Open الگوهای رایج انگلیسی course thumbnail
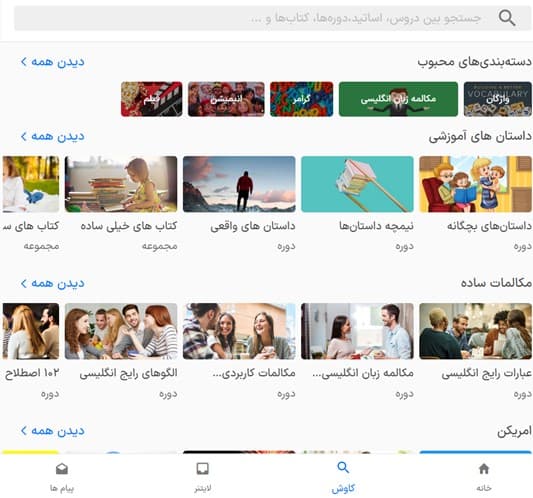The image size is (533, 498). [x=121, y=331]
